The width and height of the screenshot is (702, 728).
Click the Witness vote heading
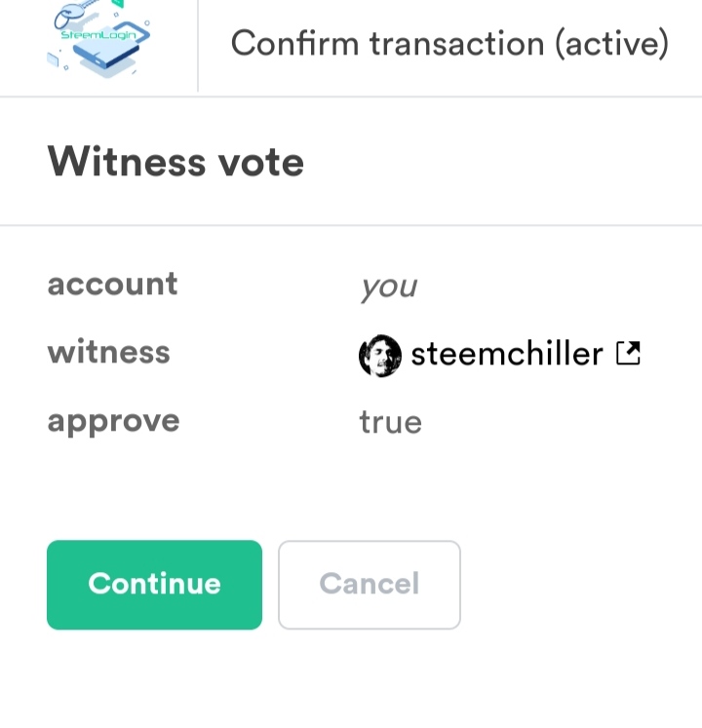[175, 162]
